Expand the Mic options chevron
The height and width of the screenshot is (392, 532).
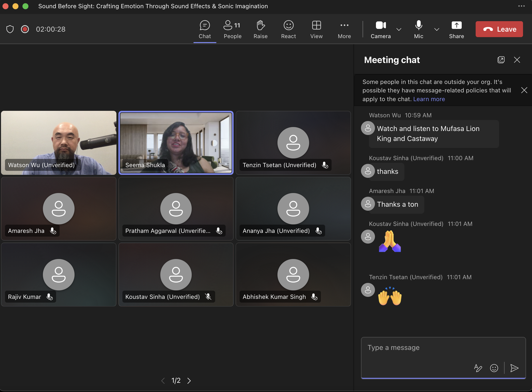pyautogui.click(x=437, y=29)
